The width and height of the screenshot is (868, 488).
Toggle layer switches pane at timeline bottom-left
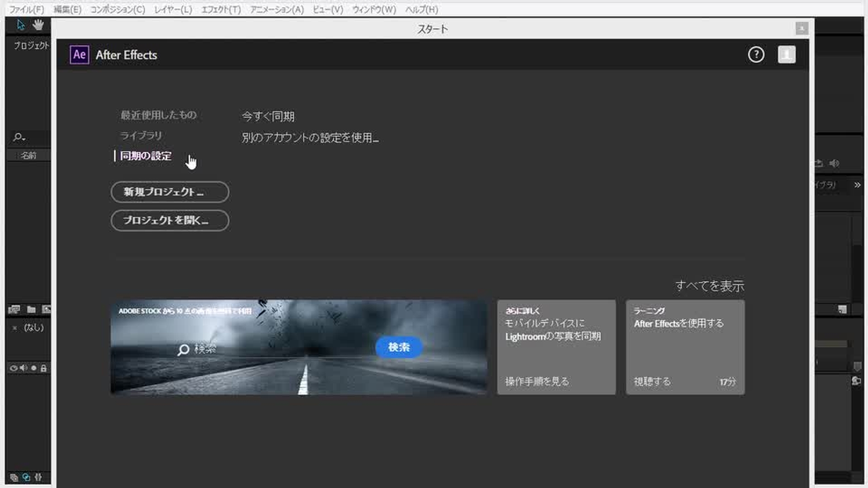(x=14, y=477)
